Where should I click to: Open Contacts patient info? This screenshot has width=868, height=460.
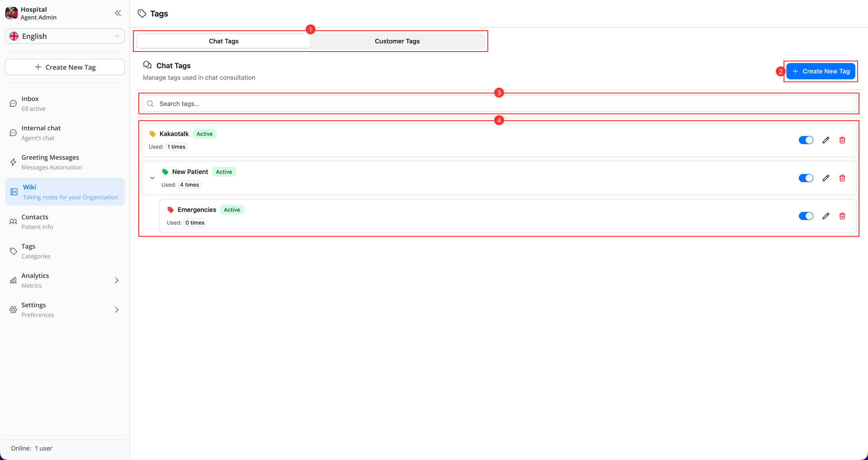coord(12,221)
